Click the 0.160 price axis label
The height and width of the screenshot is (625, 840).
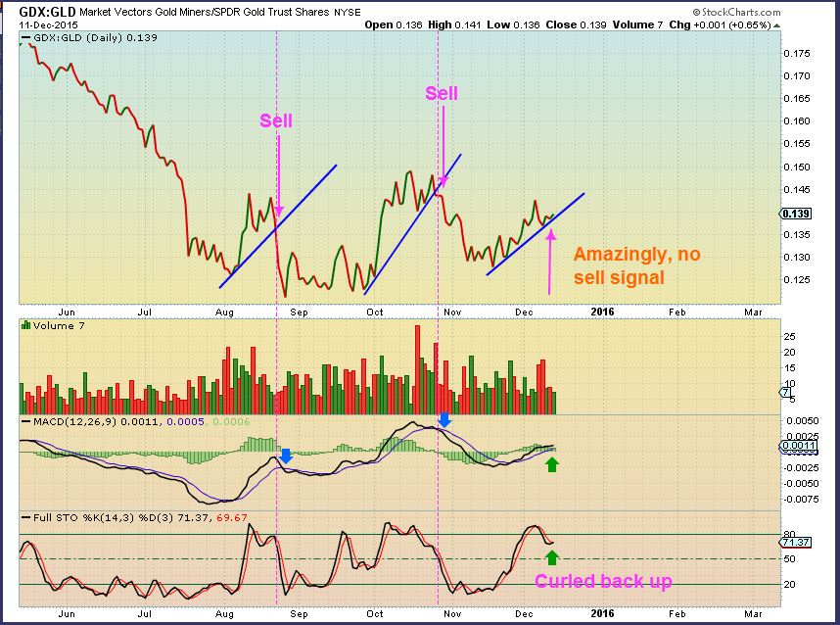click(x=797, y=121)
